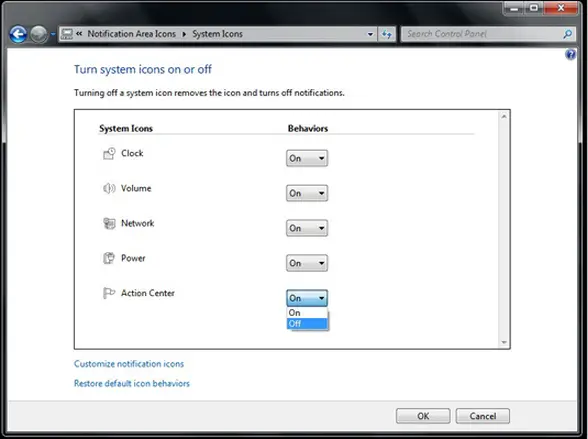Viewport: 588px width, 439px height.
Task: Open the Power behavior dropdown
Action: (x=307, y=263)
